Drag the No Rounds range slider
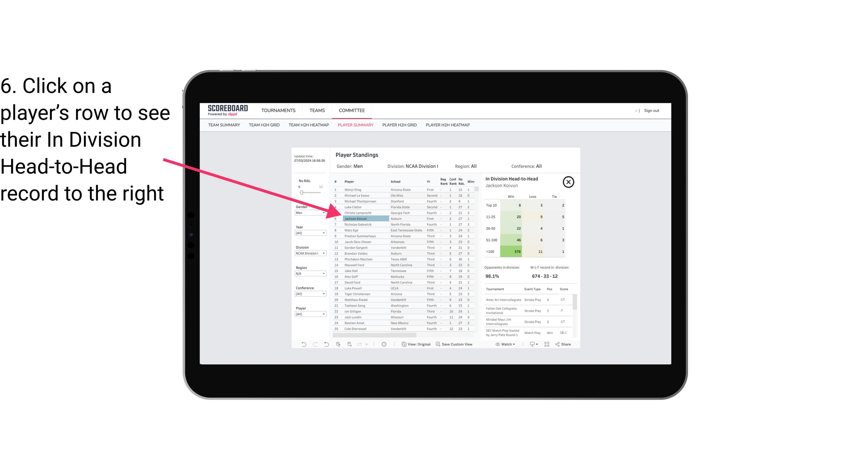Viewport: 868px width, 467px height. (x=301, y=193)
